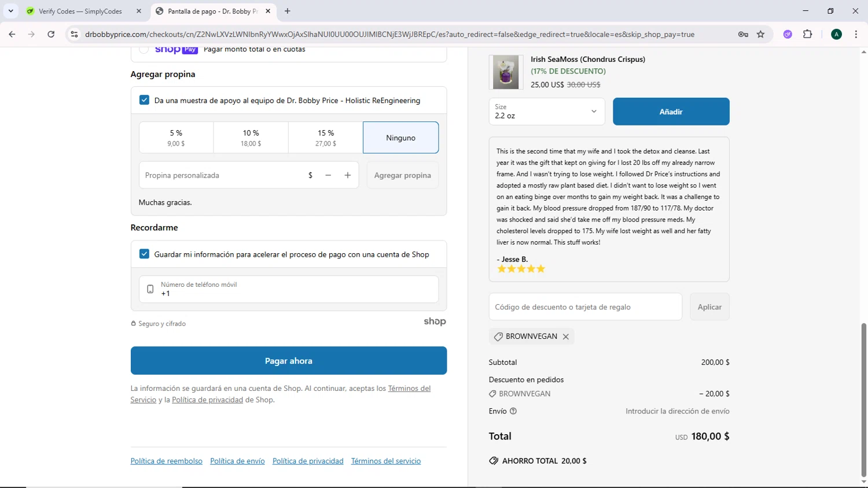
Task: Click the Aplicar discount button
Action: point(709,307)
